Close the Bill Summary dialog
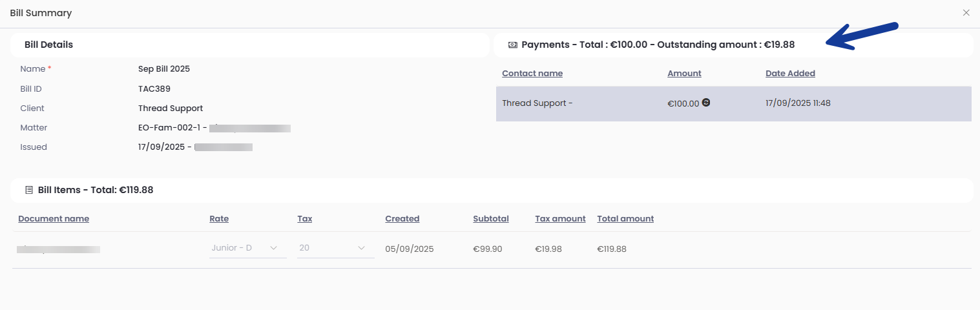Viewport: 980px width, 310px height. point(966,13)
